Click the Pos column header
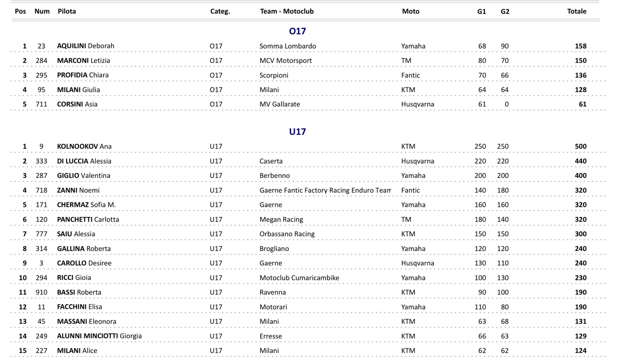The image size is (626, 364). click(x=20, y=11)
